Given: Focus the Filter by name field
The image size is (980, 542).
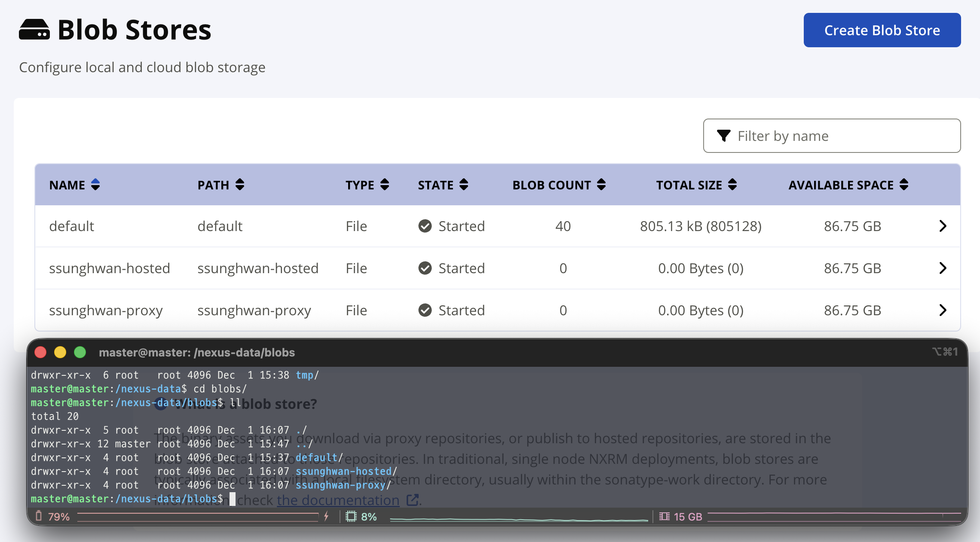Looking at the screenshot, I should [832, 136].
